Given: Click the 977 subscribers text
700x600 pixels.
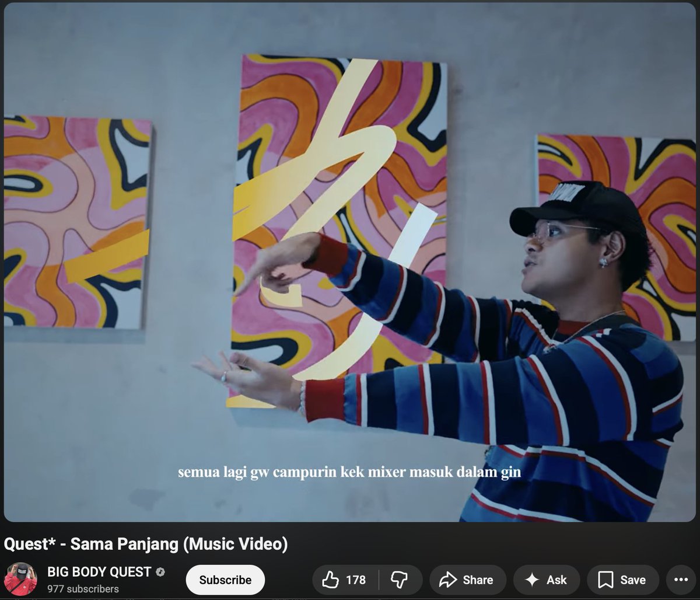Looking at the screenshot, I should [x=83, y=589].
